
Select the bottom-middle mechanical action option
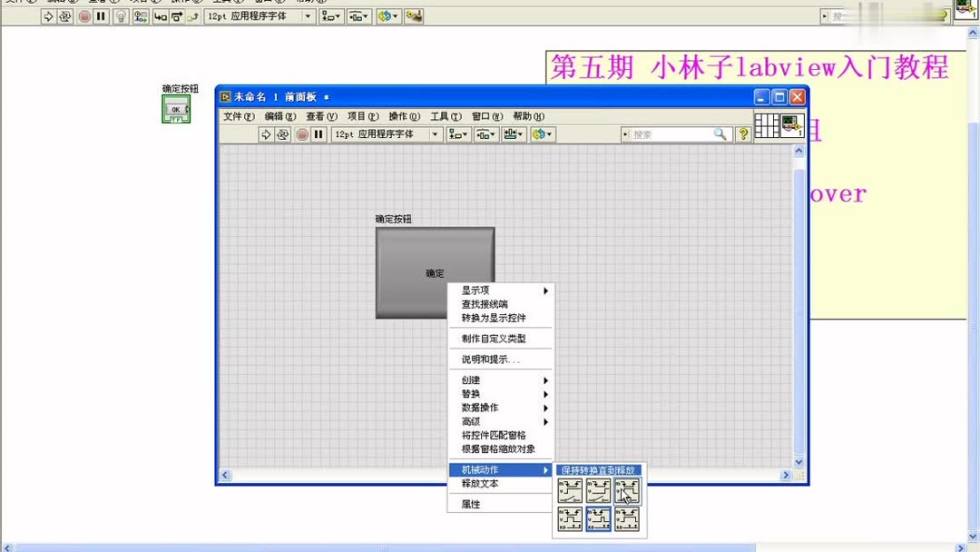pos(599,517)
